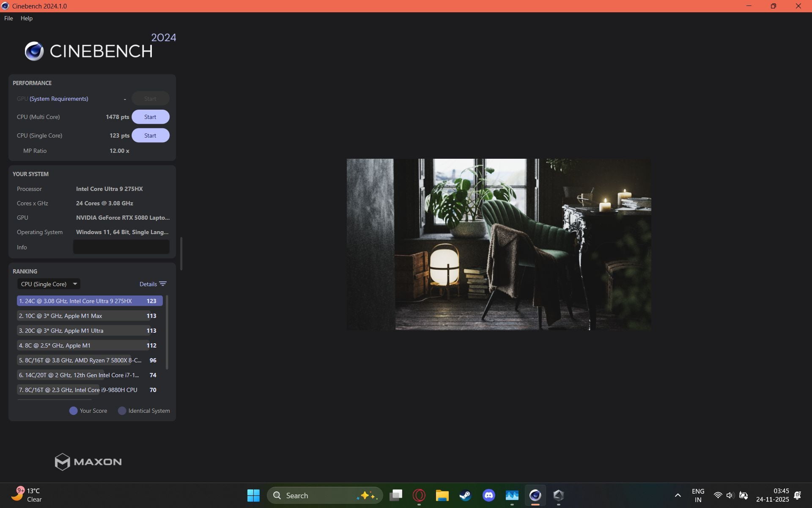Click the Maxon logo at the bottom
The width and height of the screenshot is (812, 508).
pyautogui.click(x=88, y=462)
